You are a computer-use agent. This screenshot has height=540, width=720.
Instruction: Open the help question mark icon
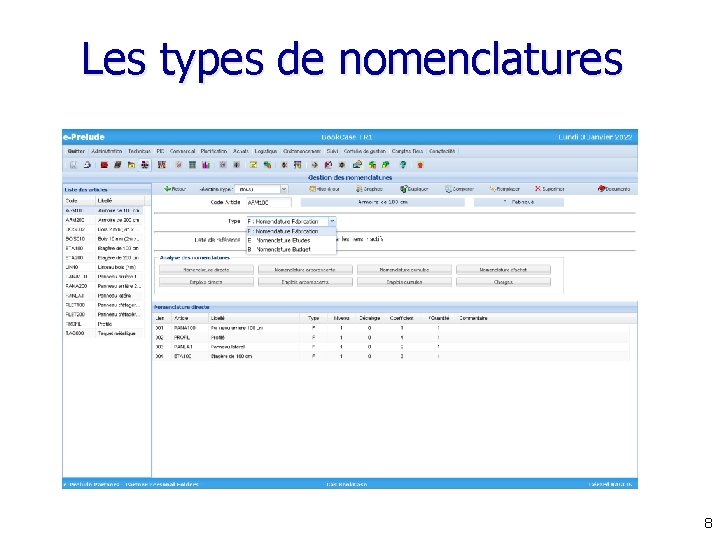click(x=403, y=165)
